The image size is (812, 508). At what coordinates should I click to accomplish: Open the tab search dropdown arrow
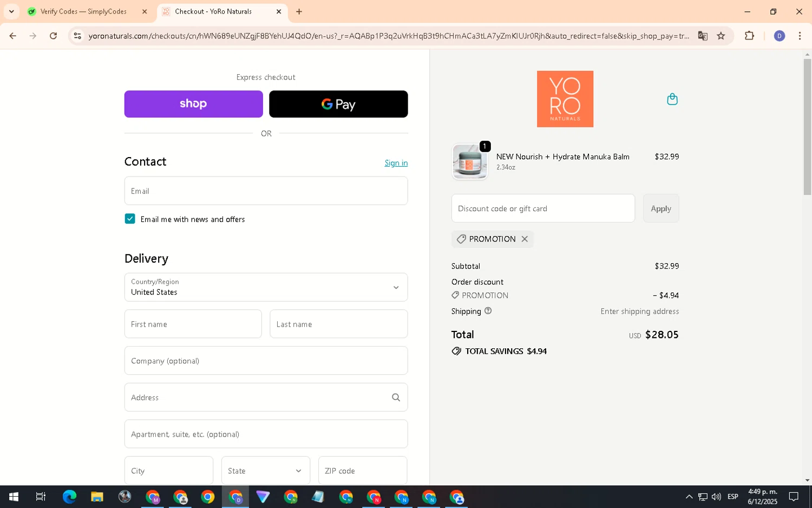[11, 11]
